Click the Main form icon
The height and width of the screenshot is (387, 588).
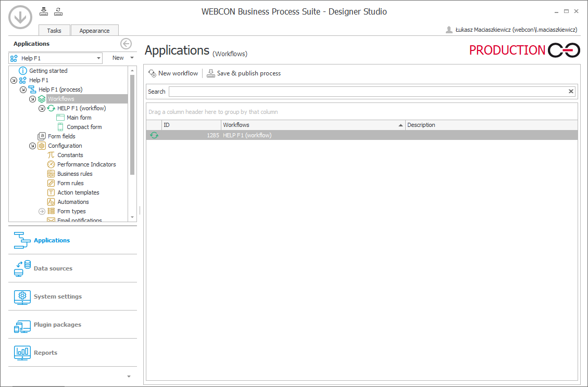coord(60,118)
